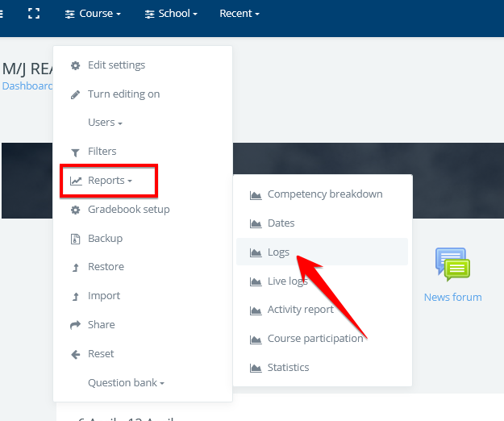Choose Competency breakdown report
The width and height of the screenshot is (504, 421).
pos(324,194)
